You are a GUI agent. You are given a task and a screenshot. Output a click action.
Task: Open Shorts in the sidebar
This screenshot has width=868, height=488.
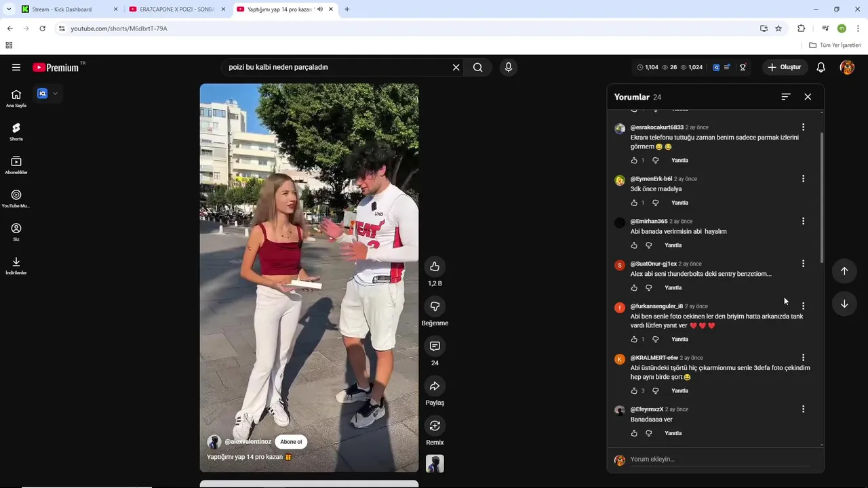16,131
